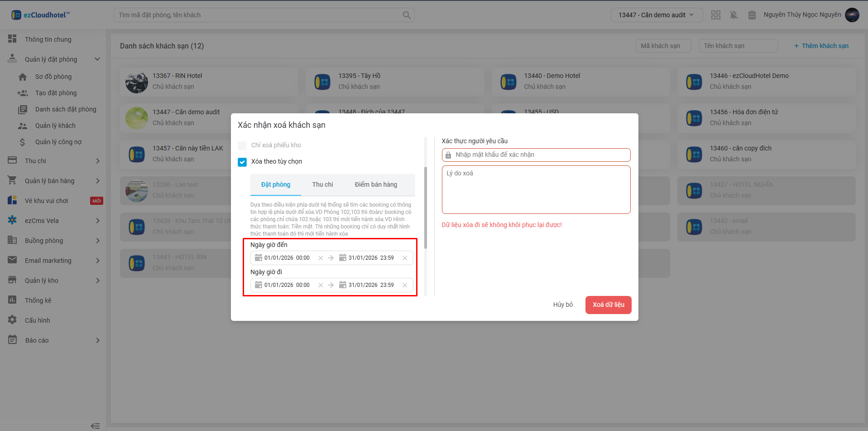Click the dialog's vertical scrollbar
868x431 pixels.
426,208
